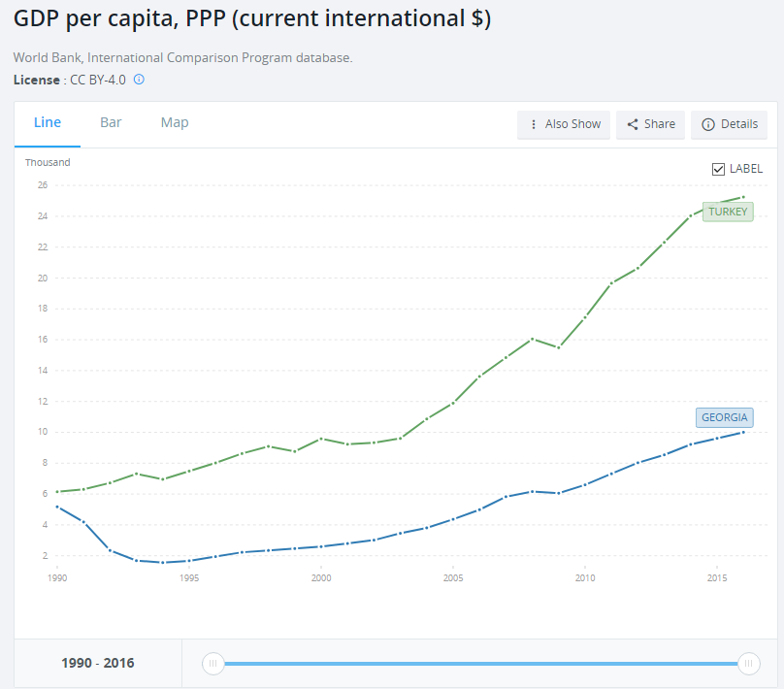Click the right handle of the year slider
784x689 pixels.
[748, 664]
